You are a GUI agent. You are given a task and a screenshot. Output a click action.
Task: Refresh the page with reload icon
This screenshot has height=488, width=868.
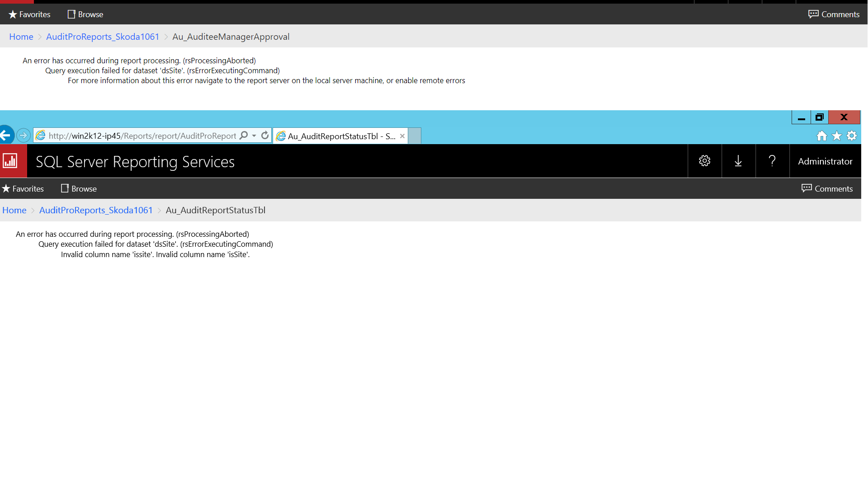265,135
